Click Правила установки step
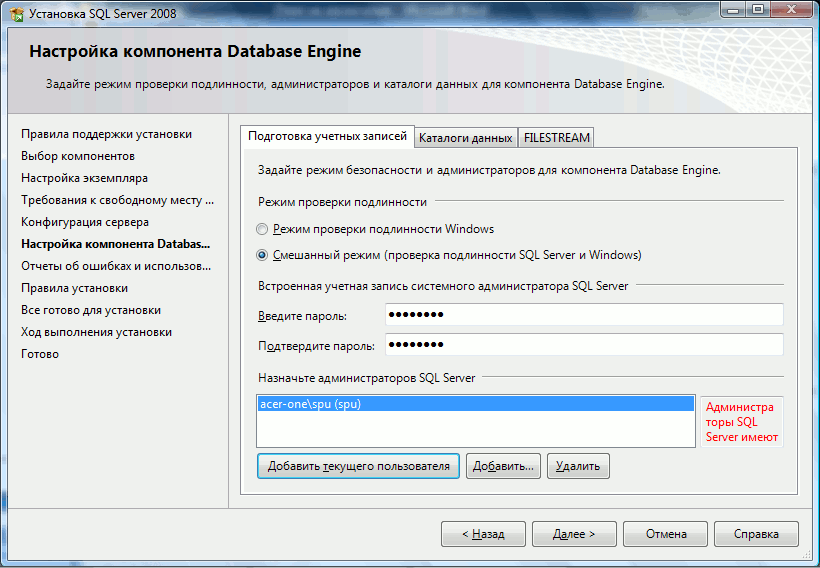Image resolution: width=820 pixels, height=568 pixels. 74,288
